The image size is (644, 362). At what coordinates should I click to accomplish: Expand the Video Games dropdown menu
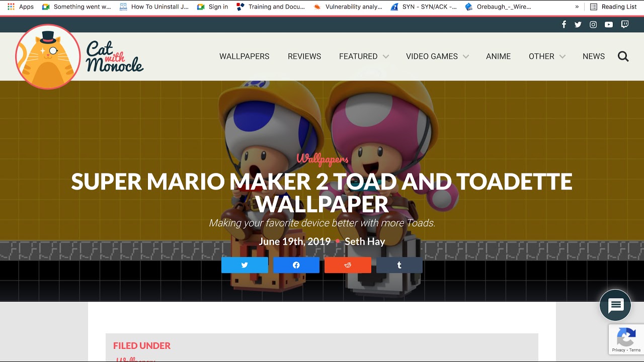click(437, 56)
